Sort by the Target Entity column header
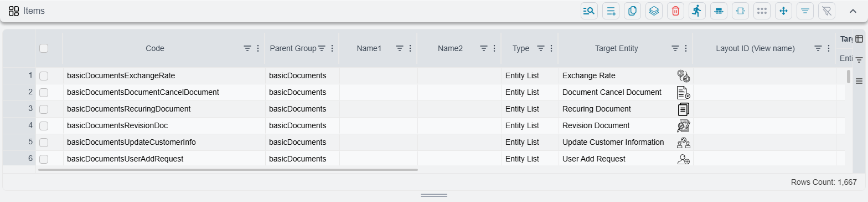Screen dimensions: 868x202 click(x=616, y=49)
